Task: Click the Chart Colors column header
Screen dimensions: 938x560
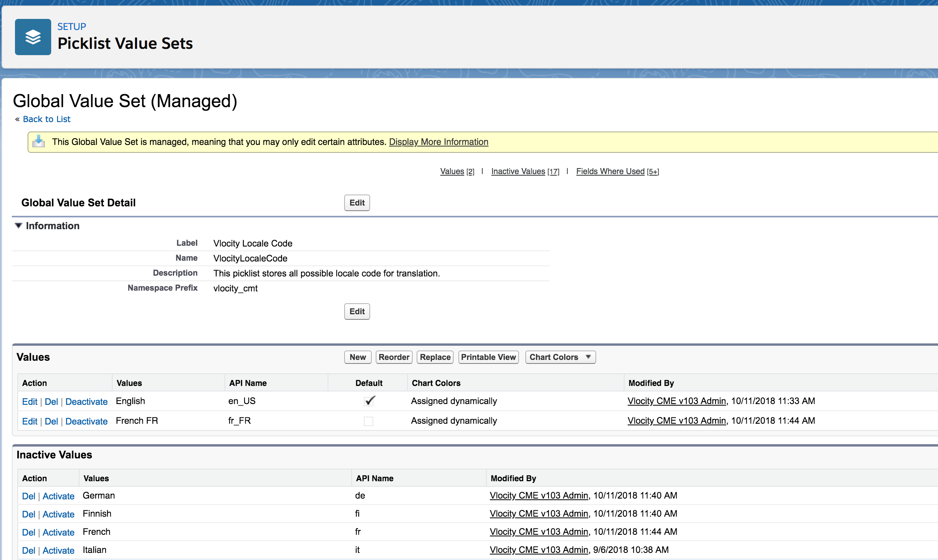Action: click(436, 383)
